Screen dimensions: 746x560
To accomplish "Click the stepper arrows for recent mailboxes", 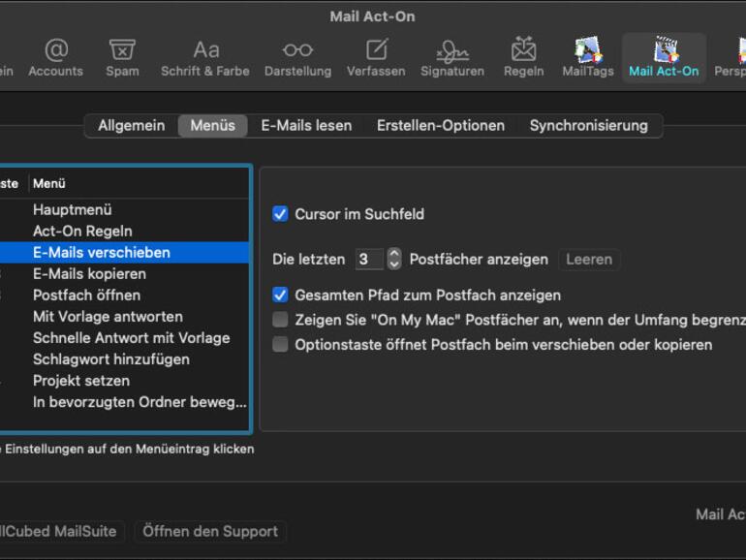I will click(393, 259).
